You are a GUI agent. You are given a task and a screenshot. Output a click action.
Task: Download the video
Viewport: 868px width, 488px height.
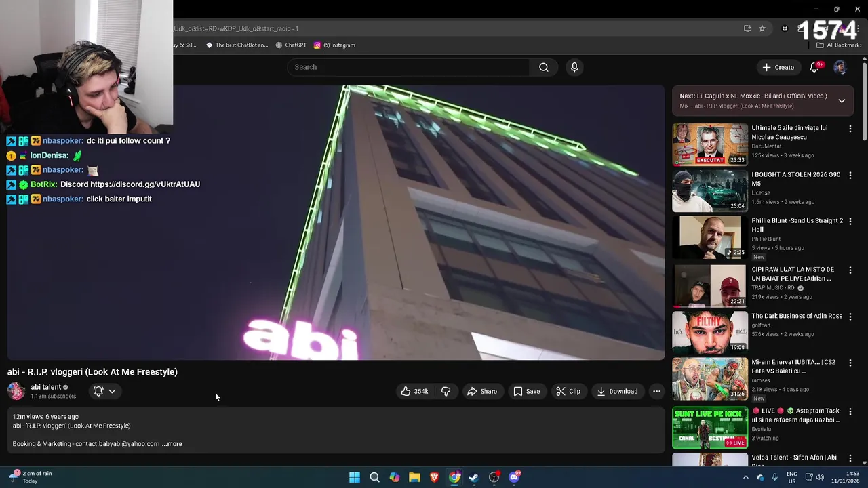click(x=617, y=391)
